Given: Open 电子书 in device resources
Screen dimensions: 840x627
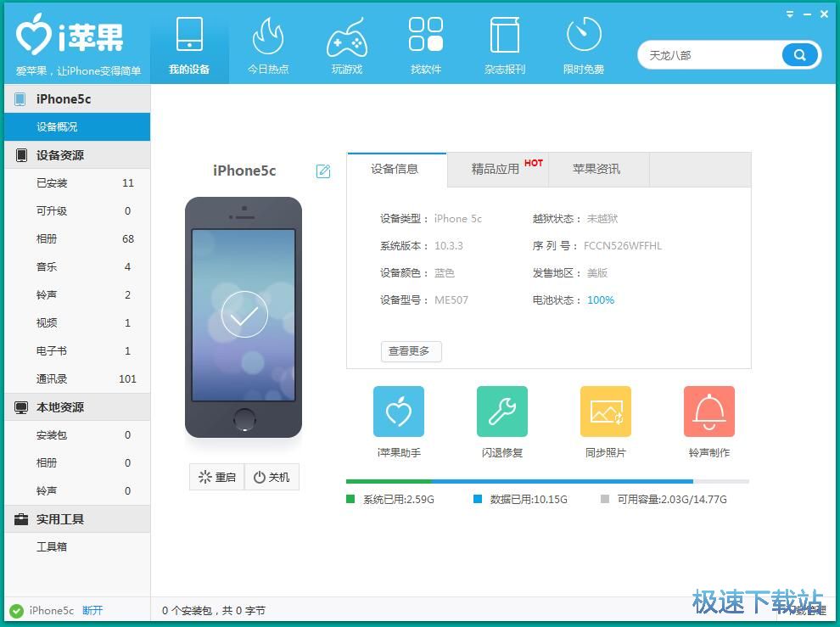Looking at the screenshot, I should click(77, 351).
